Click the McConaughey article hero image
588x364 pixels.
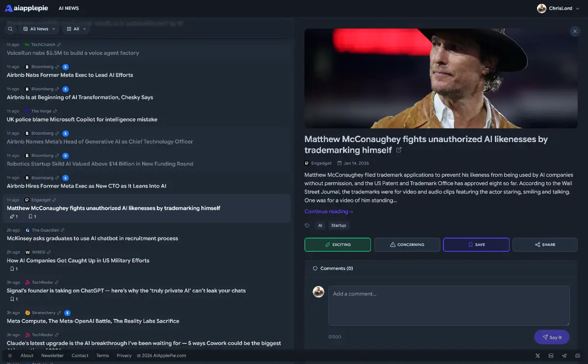[441, 78]
